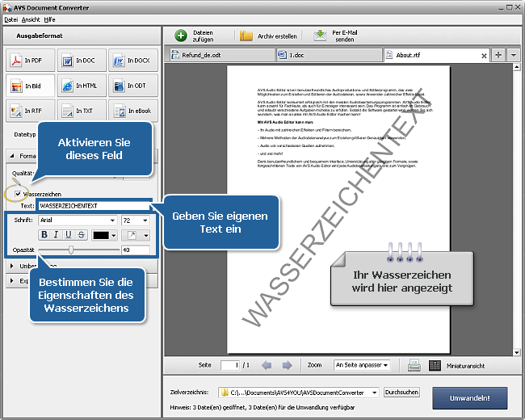Click Archiv erstellen folder icon
The image size is (525, 420).
click(x=246, y=36)
